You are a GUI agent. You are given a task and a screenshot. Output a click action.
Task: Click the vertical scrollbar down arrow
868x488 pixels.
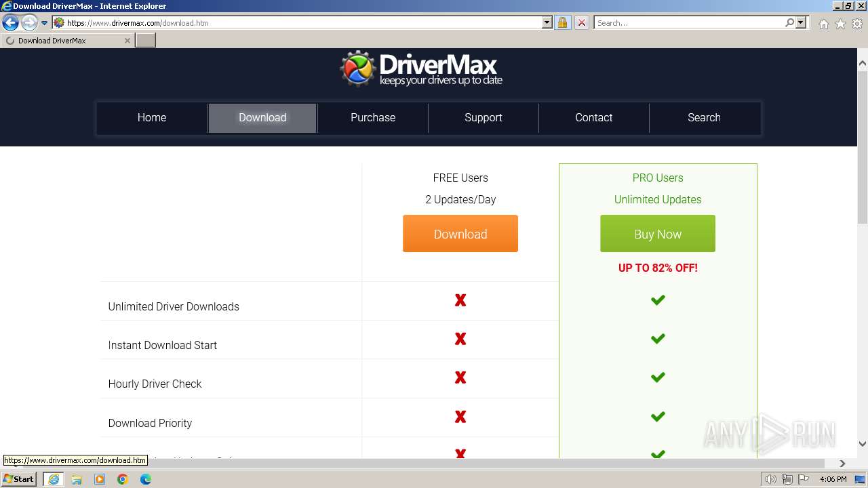tap(863, 444)
